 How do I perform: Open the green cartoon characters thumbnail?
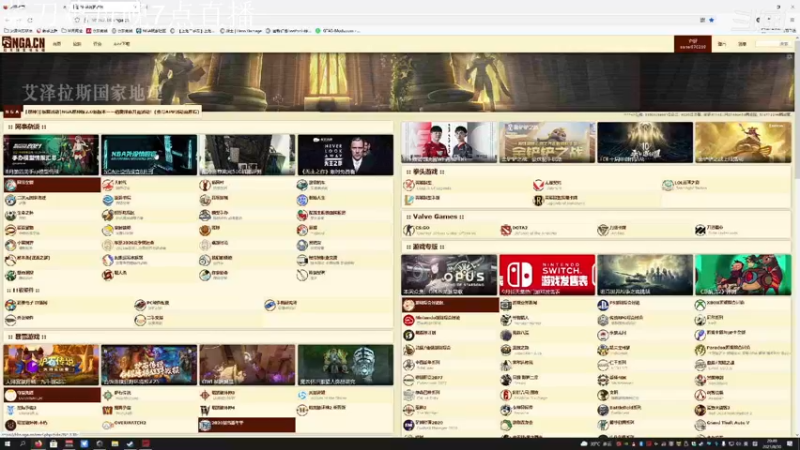tap(743, 275)
